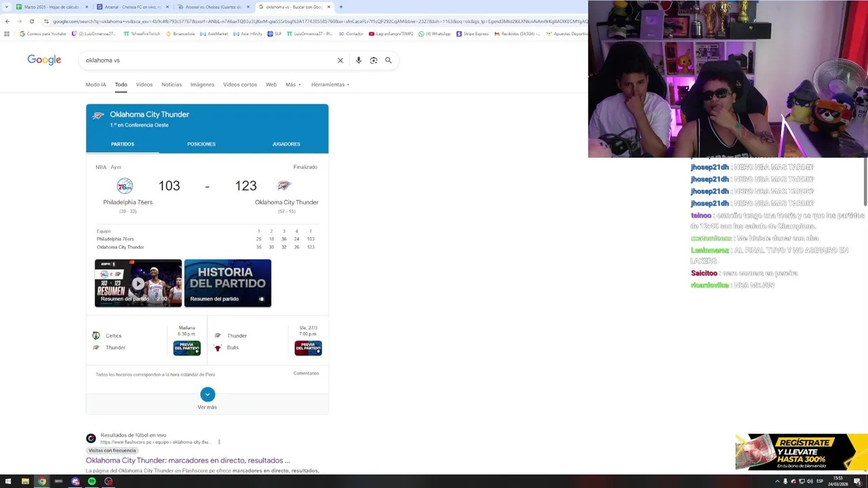868x488 pixels.
Task: Open Spotify from the taskbar
Action: point(92,481)
